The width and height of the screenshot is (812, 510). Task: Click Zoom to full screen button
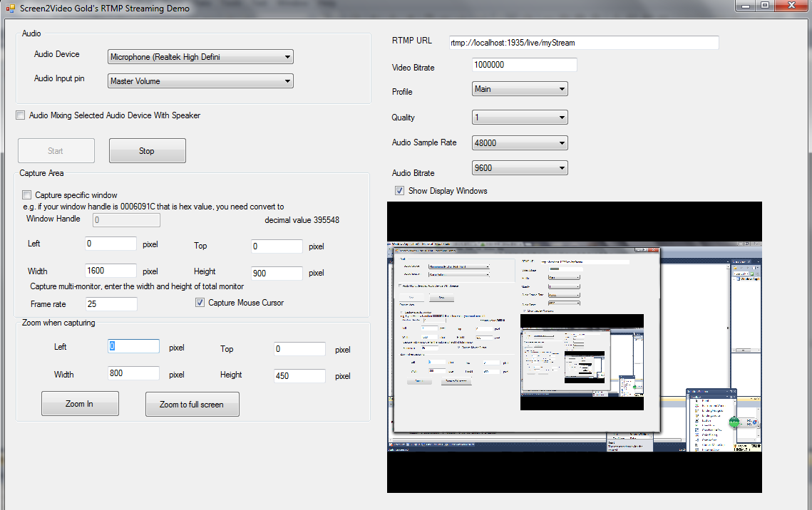(x=192, y=405)
